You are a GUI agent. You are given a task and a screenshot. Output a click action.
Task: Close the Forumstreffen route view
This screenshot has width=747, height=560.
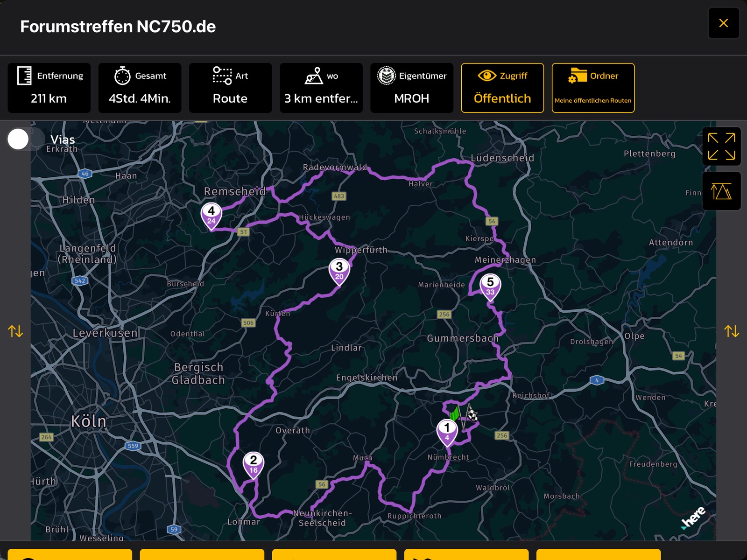click(723, 23)
